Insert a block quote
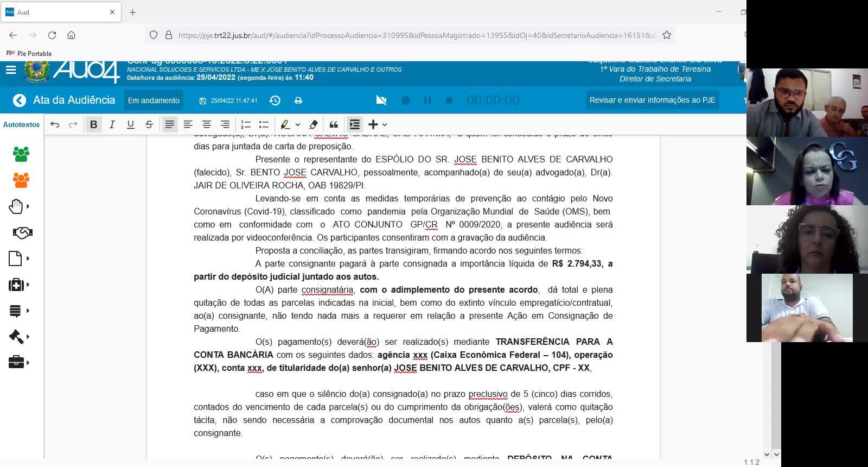The height and width of the screenshot is (467, 868). [x=334, y=124]
